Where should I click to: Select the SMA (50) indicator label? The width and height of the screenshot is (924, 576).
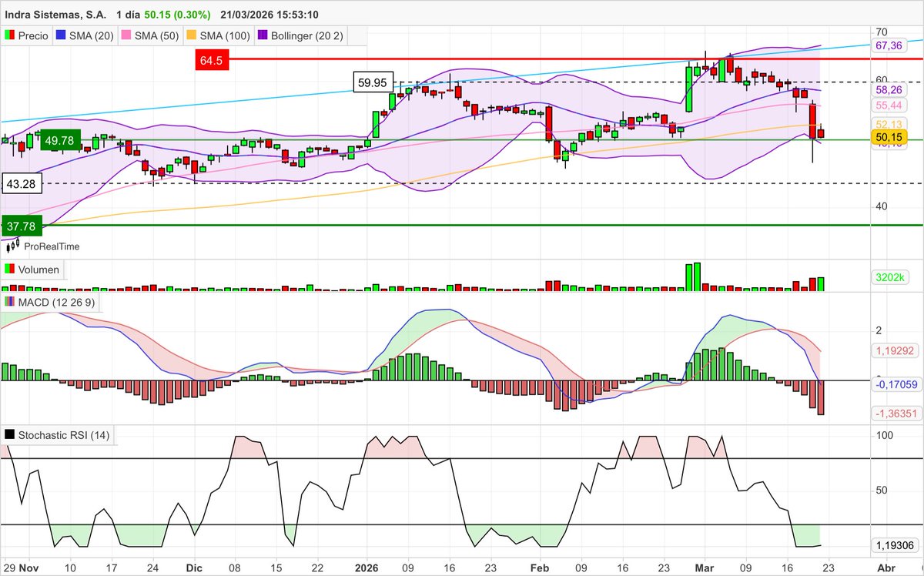[x=156, y=35]
